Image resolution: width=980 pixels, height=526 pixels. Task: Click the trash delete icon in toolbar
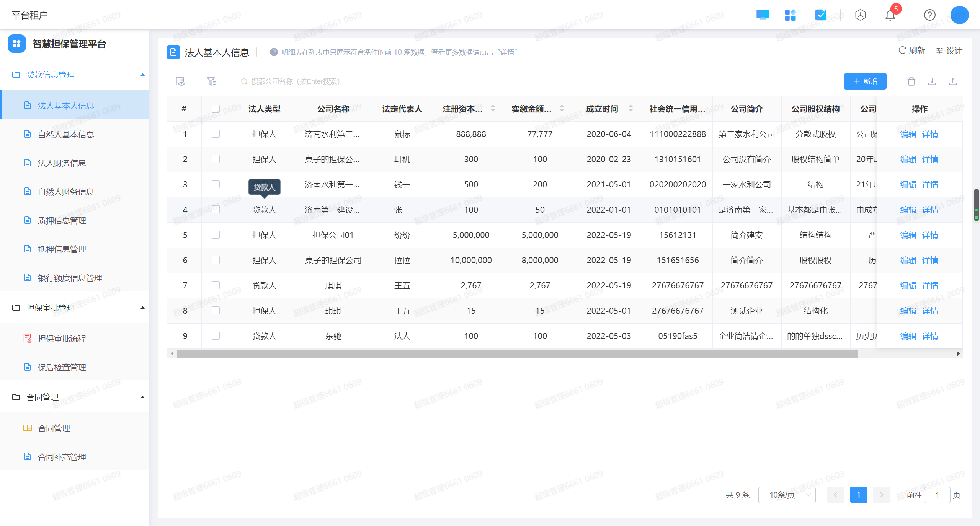click(x=911, y=81)
